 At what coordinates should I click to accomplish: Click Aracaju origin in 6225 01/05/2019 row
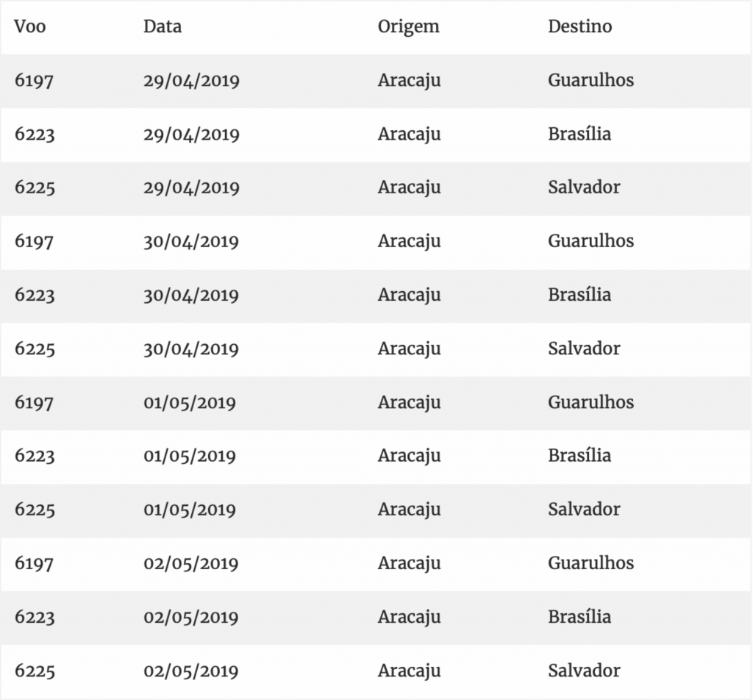click(409, 510)
